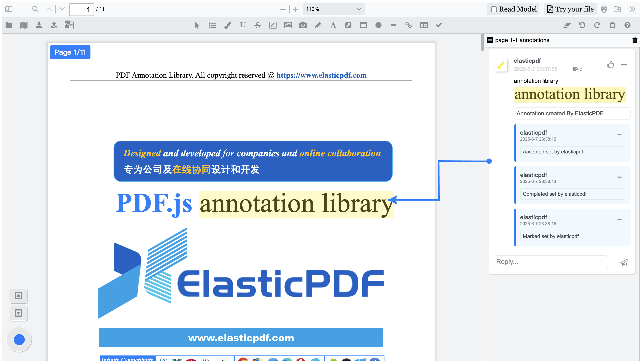Viewport: 643px width, 364px height.
Task: Open the 110% zoom level dropdown
Action: tap(334, 9)
